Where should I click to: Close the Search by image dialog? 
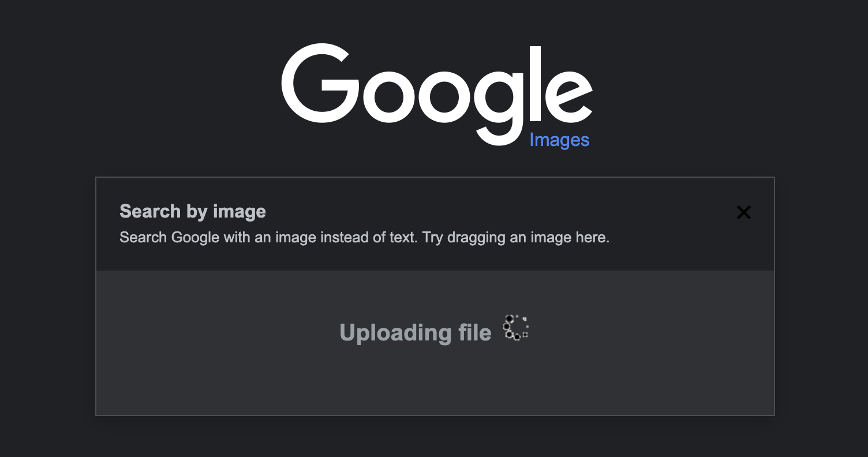pyautogui.click(x=743, y=213)
